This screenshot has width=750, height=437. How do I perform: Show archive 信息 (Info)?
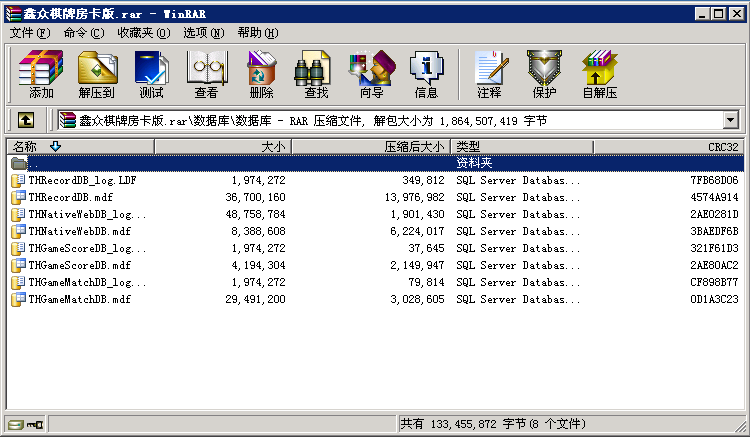point(426,75)
